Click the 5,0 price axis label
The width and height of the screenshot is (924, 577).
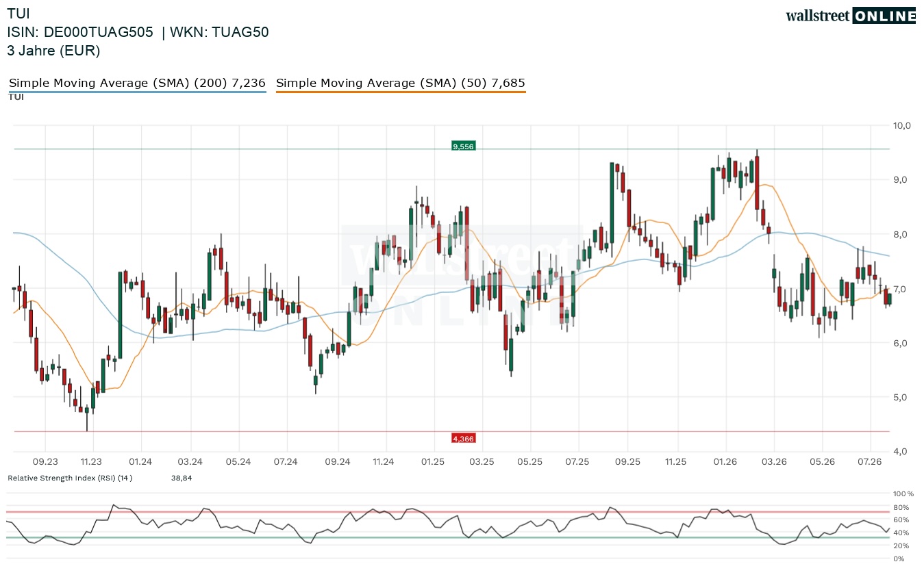pos(901,397)
